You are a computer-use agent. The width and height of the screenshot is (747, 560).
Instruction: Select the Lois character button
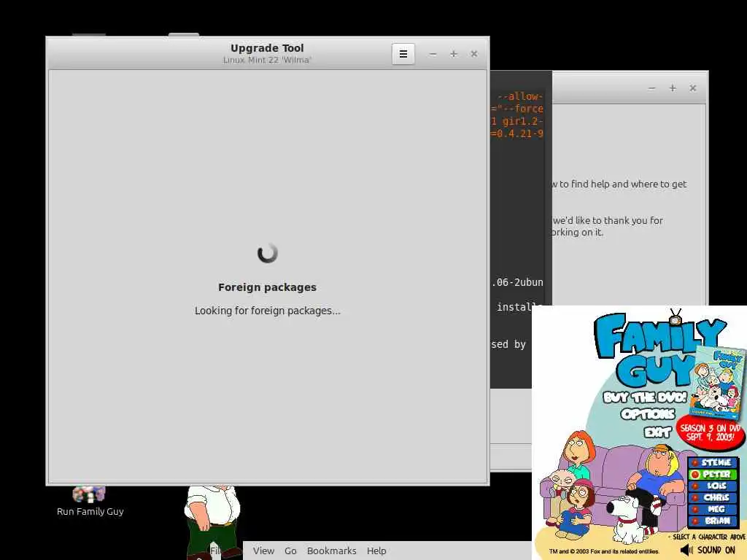713,486
